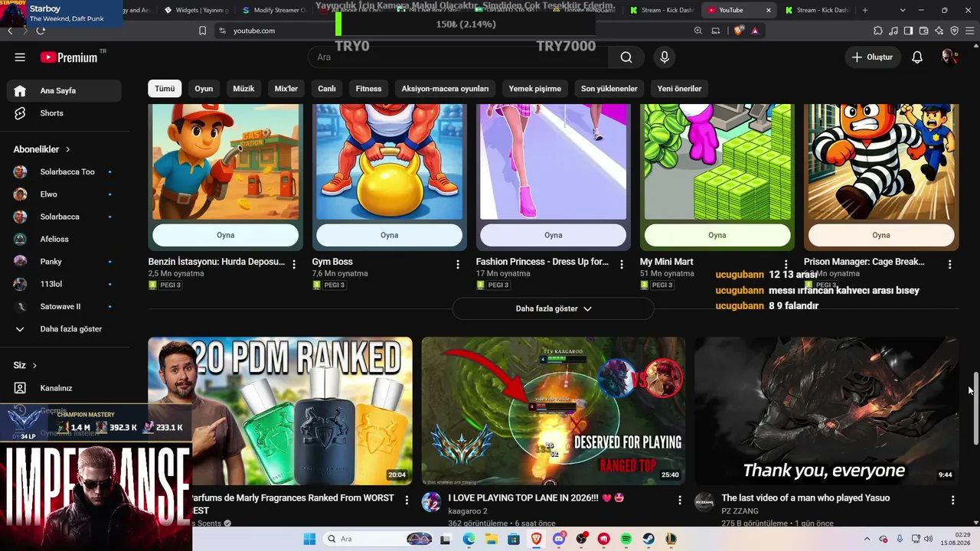Viewport: 980px width, 551px height.
Task: Open the Thank you, everyone Yasuo thumbnail
Action: [x=827, y=411]
